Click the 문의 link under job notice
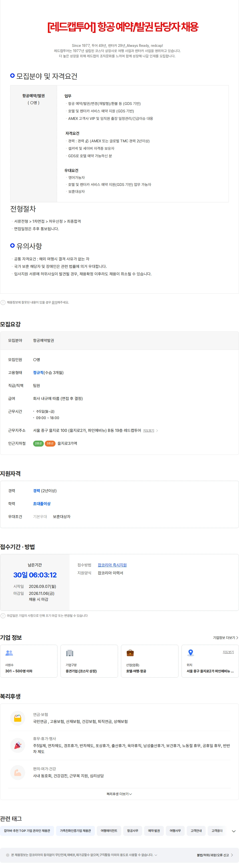The height and width of the screenshot is (868, 239). pos(54,302)
